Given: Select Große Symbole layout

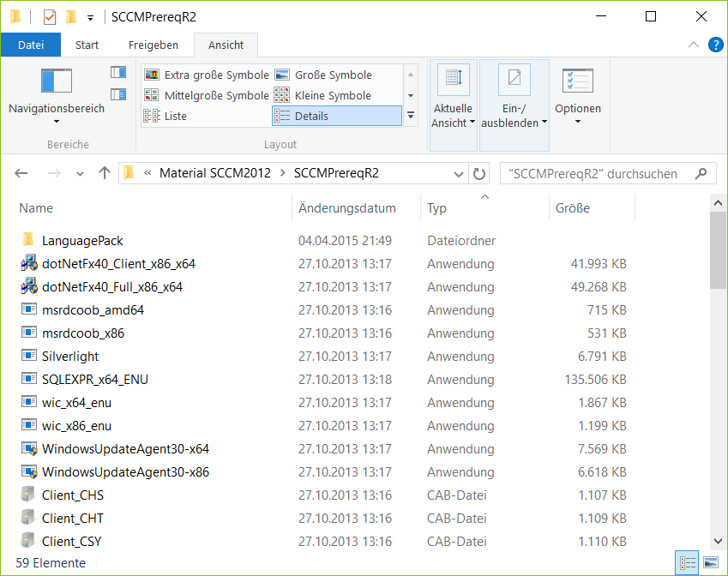Looking at the screenshot, I should tap(323, 75).
